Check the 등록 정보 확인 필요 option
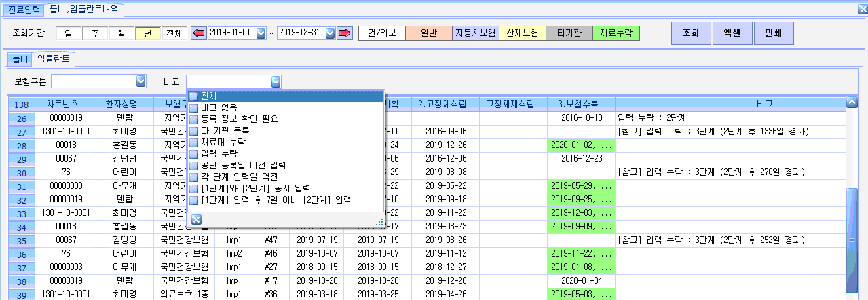Viewport: 868px width, 300px height. pos(194,119)
